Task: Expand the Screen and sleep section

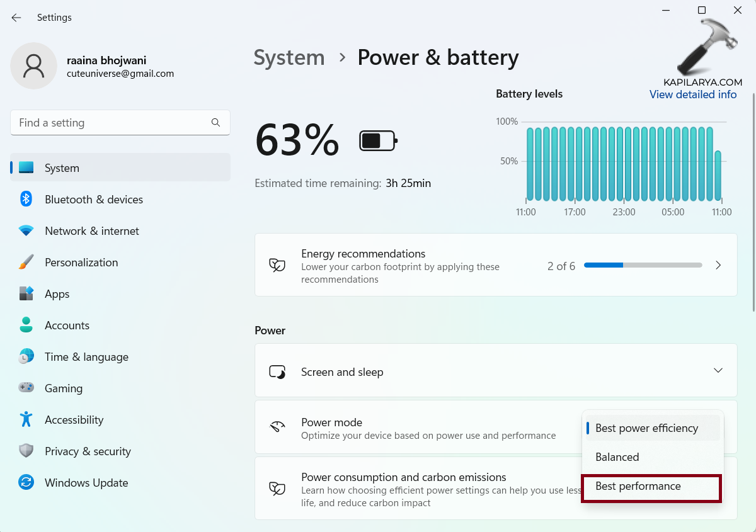Action: click(718, 371)
